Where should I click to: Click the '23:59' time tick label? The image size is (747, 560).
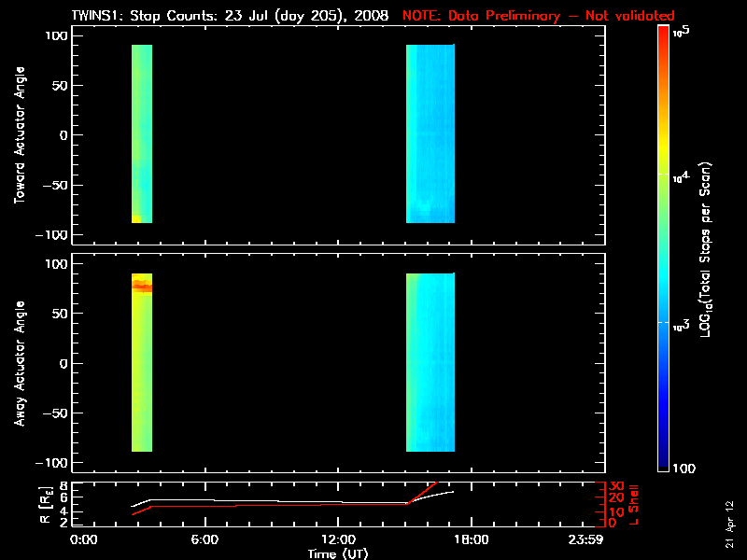tap(586, 540)
